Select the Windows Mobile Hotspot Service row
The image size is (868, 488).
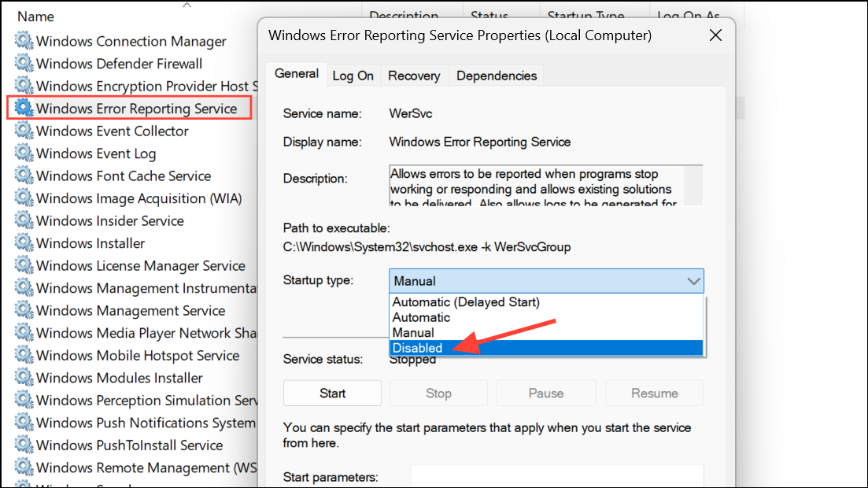[x=137, y=355]
